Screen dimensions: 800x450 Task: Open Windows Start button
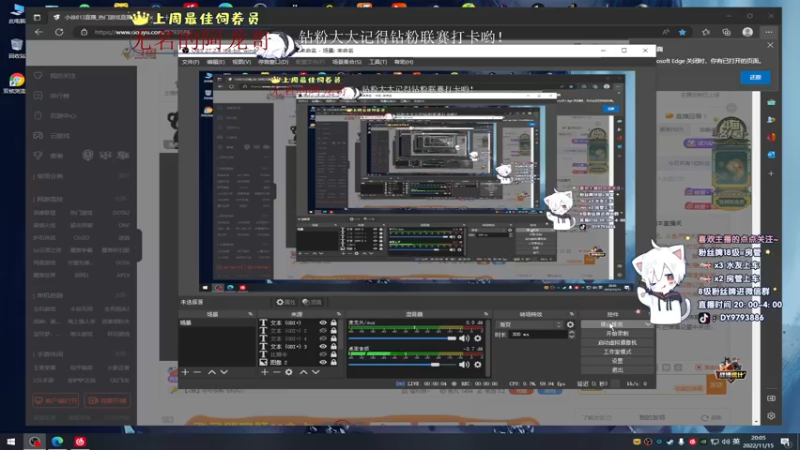(x=11, y=441)
